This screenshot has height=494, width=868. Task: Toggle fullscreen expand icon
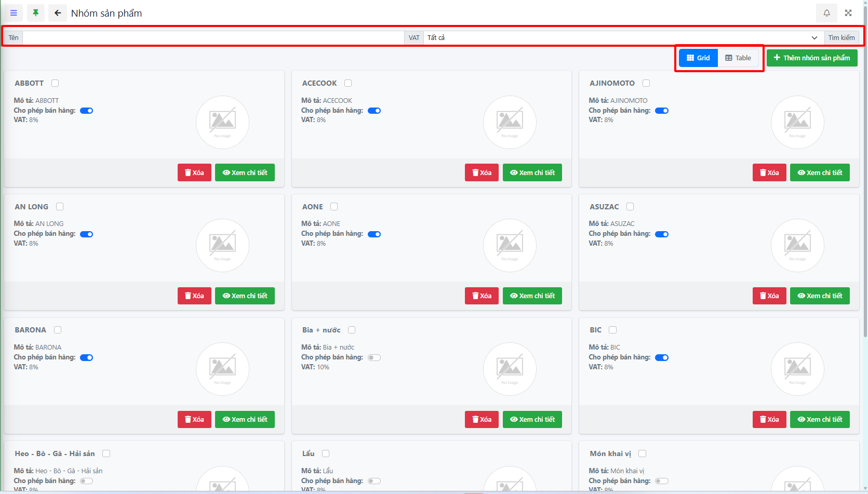point(848,13)
